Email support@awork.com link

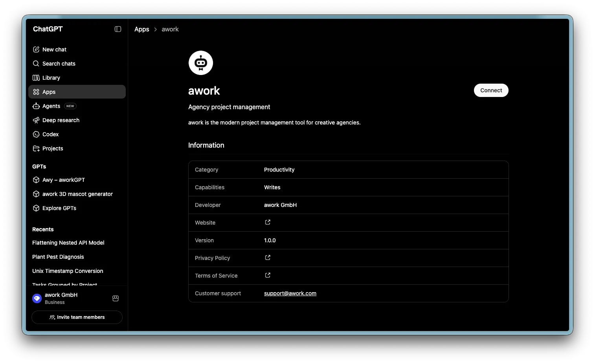[x=290, y=293]
